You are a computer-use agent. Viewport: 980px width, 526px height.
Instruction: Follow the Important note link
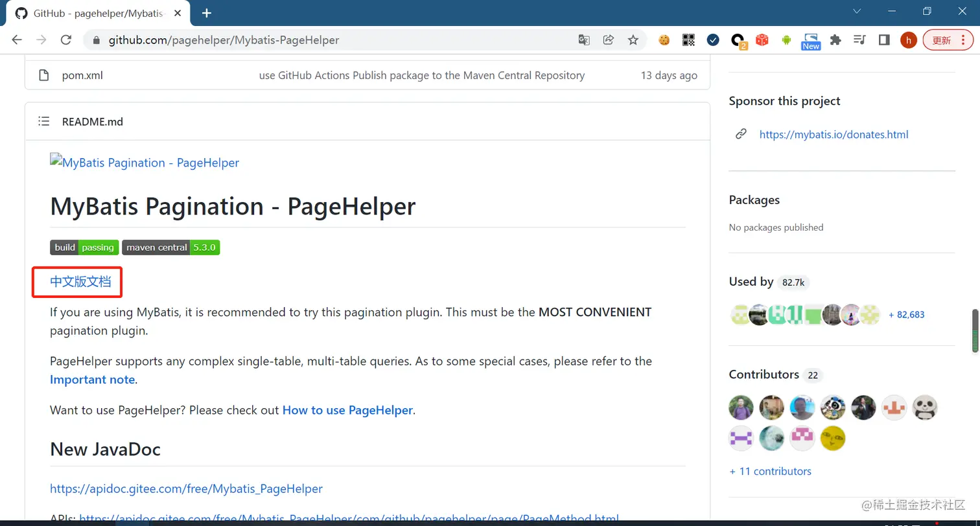coord(93,380)
